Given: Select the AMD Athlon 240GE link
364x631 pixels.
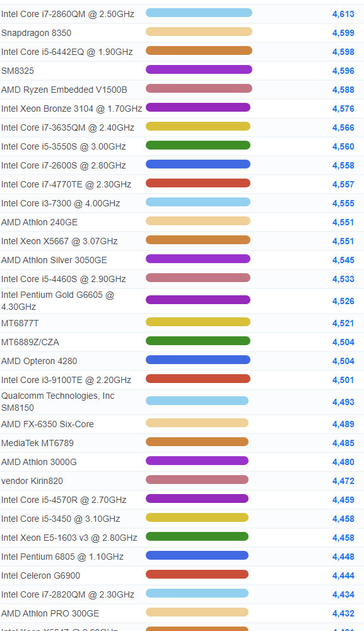Looking at the screenshot, I should pos(39,222).
